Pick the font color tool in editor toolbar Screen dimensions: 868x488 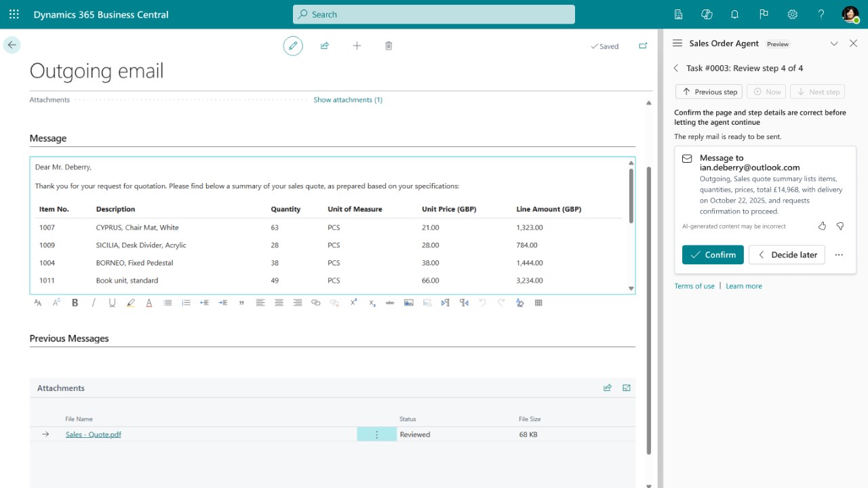tap(149, 303)
